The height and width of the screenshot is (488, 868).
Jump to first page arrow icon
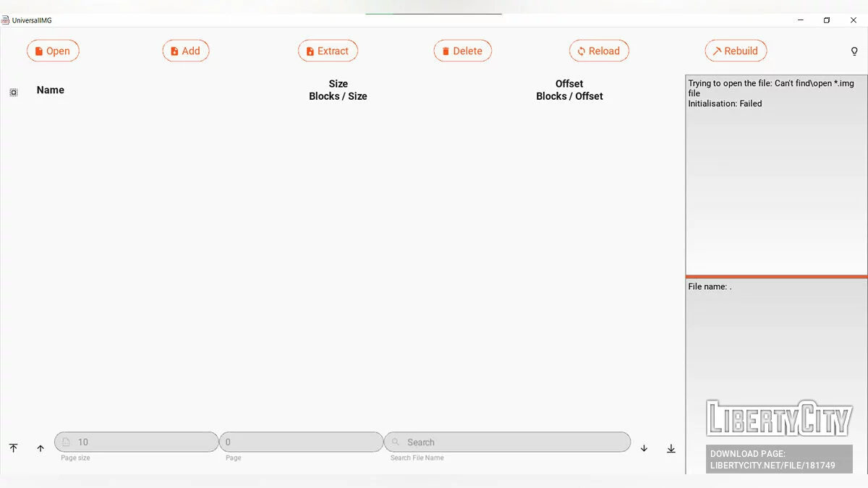(13, 448)
